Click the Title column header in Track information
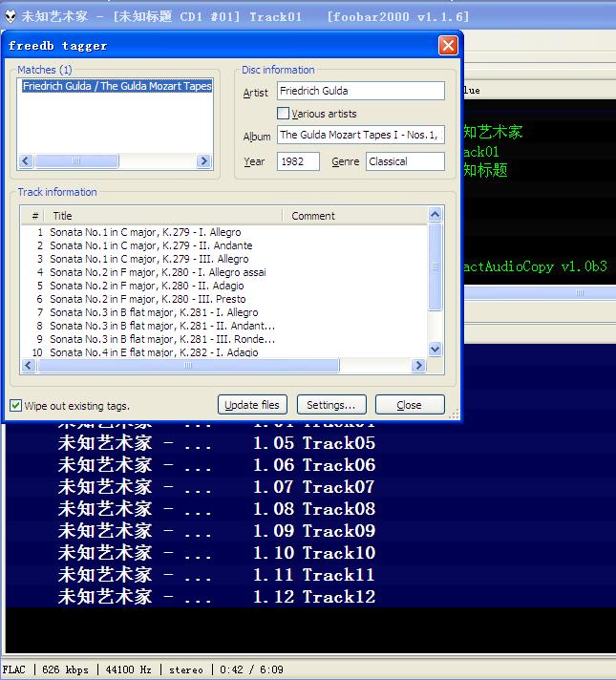Viewport: 616px width, 680px height. [x=164, y=216]
